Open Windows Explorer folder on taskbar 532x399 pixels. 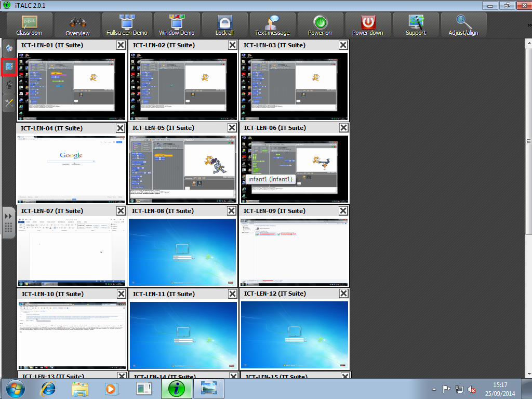point(79,389)
